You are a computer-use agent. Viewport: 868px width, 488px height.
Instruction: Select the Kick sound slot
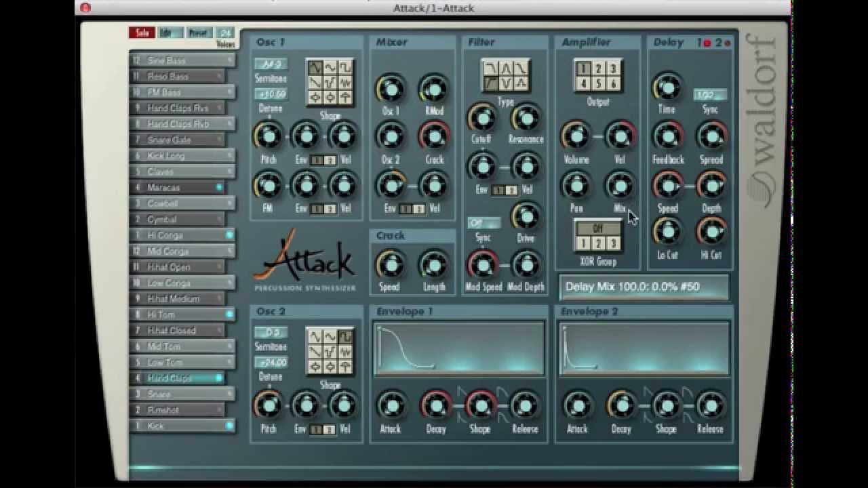point(182,426)
